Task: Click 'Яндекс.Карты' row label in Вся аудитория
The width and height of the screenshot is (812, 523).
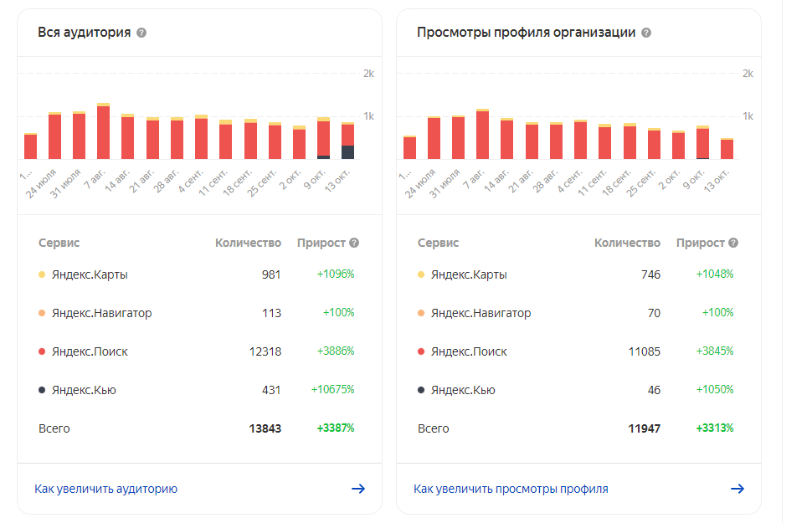Action: click(x=90, y=274)
